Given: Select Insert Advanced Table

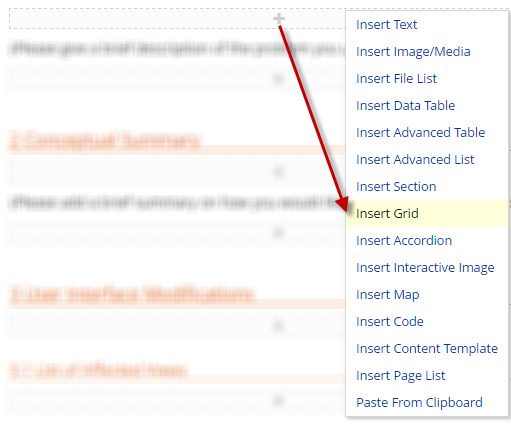Looking at the screenshot, I should pyautogui.click(x=420, y=133).
